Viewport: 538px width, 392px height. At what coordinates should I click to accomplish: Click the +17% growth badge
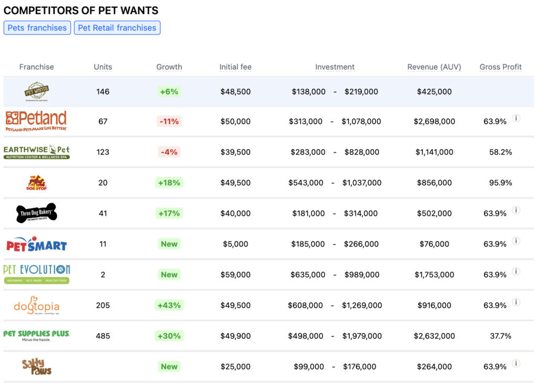tap(169, 213)
